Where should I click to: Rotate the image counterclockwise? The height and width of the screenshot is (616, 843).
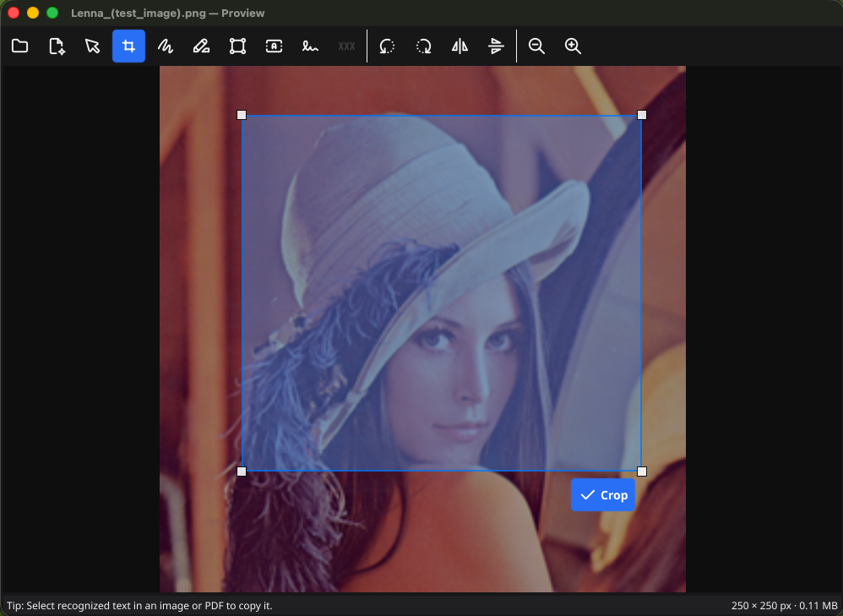(387, 46)
